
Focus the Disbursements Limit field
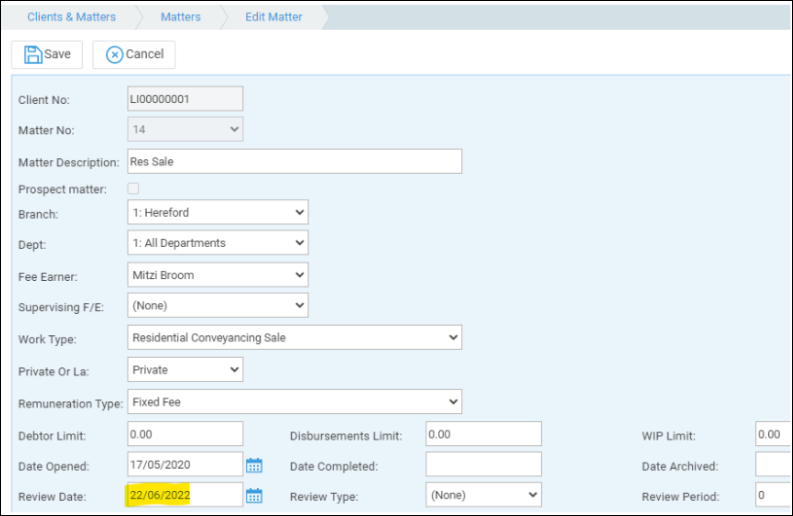(x=483, y=434)
